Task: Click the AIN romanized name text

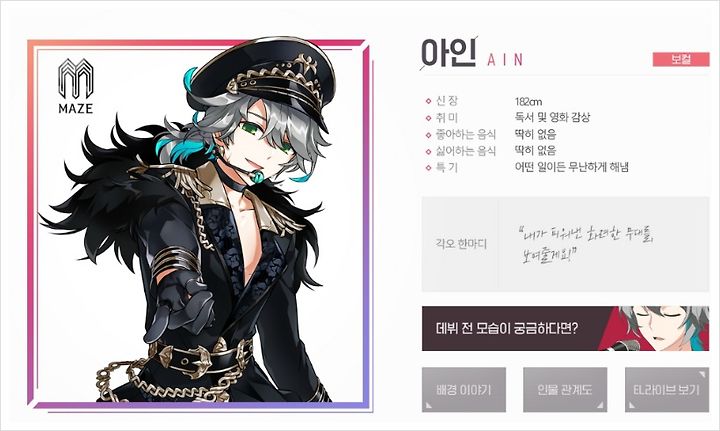Action: [x=505, y=60]
